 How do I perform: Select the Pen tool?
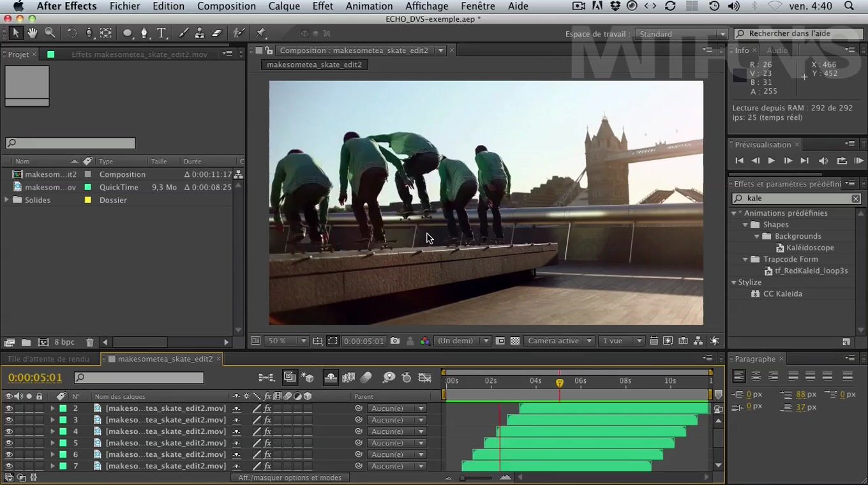coord(144,33)
